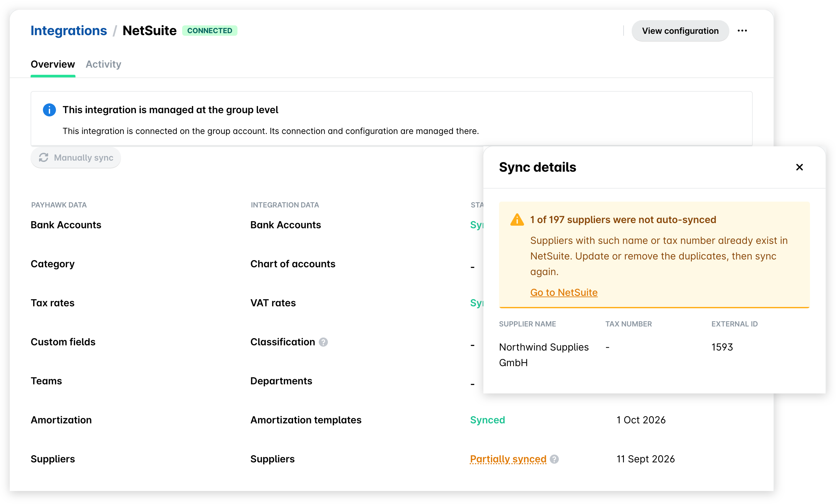Click '1 of 197 suppliers were not auto-synced'
This screenshot has height=504, width=836.
click(623, 220)
